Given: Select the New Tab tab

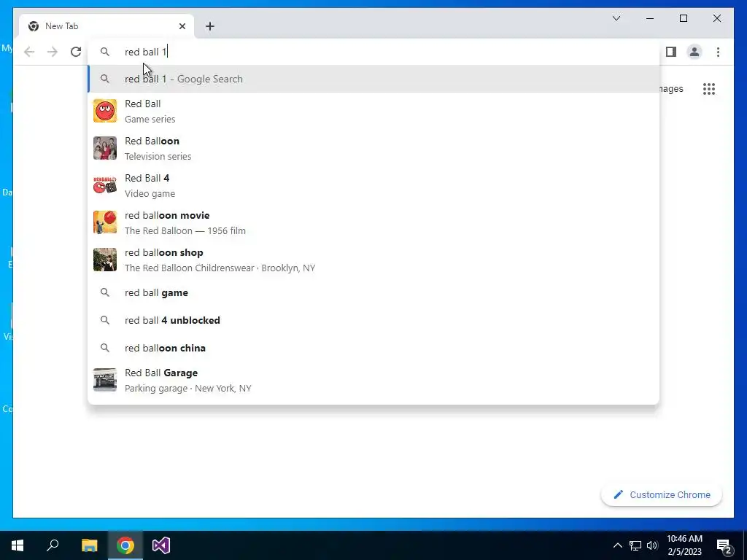Looking at the screenshot, I should point(107,26).
